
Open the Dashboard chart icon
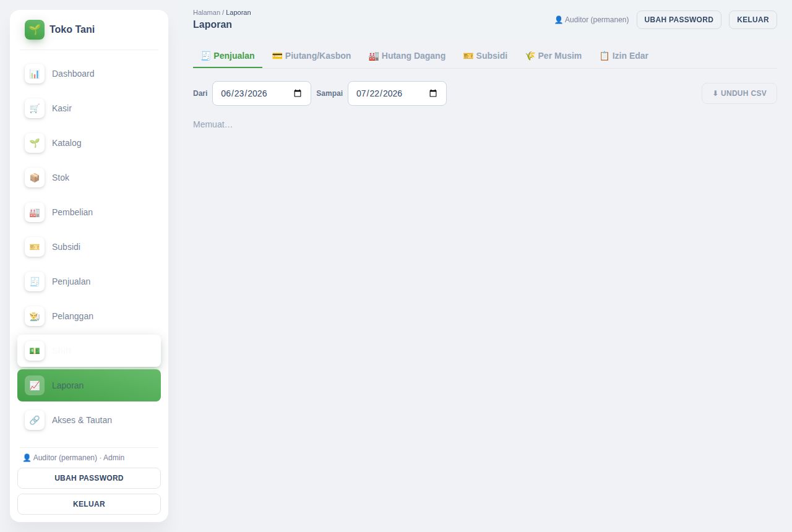click(35, 74)
